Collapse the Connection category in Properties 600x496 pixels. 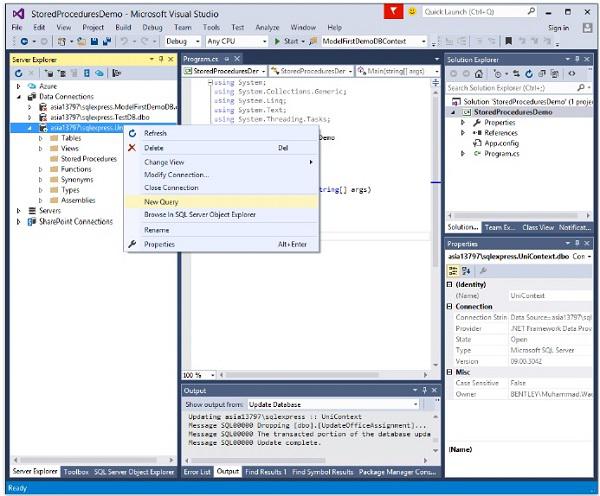click(x=450, y=307)
